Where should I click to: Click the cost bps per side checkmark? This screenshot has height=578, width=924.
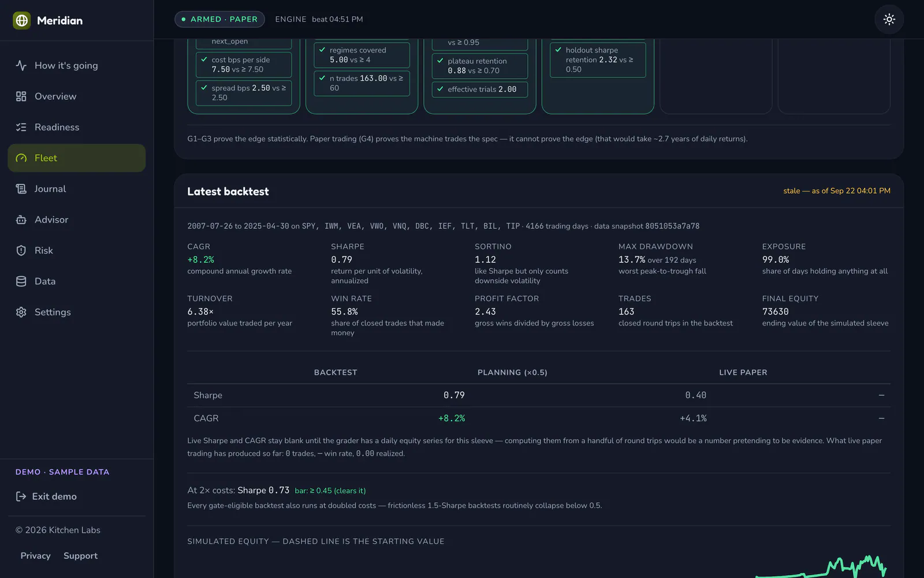coord(204,60)
